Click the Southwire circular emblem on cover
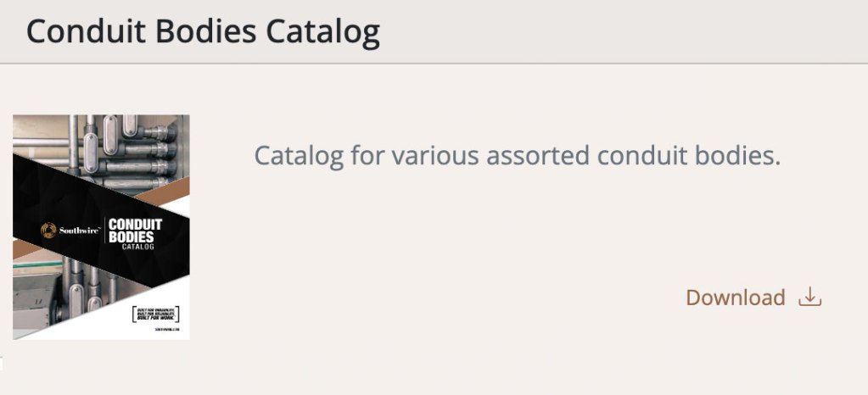 coord(48,230)
